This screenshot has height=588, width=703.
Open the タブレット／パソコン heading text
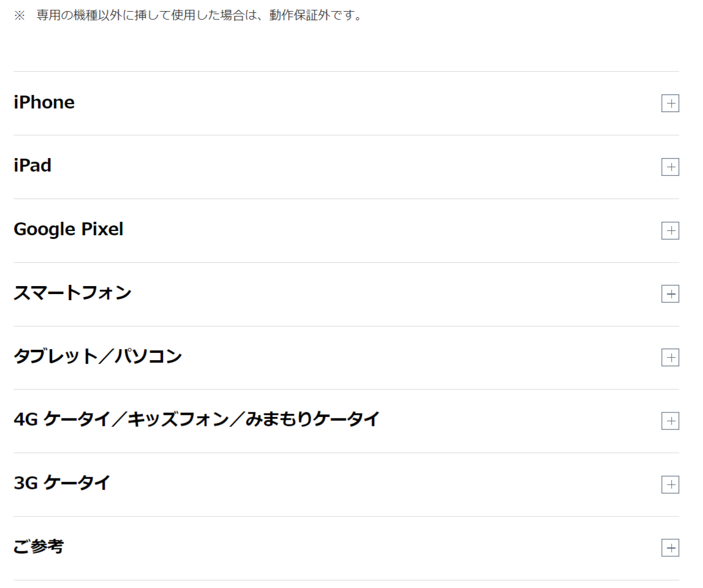coord(98,356)
